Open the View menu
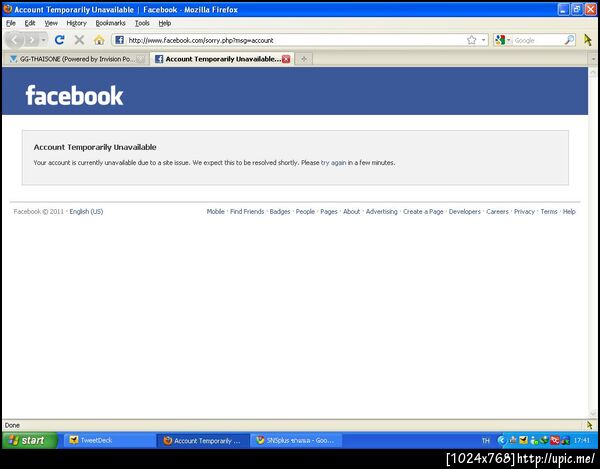This screenshot has height=469, width=600. pos(51,23)
